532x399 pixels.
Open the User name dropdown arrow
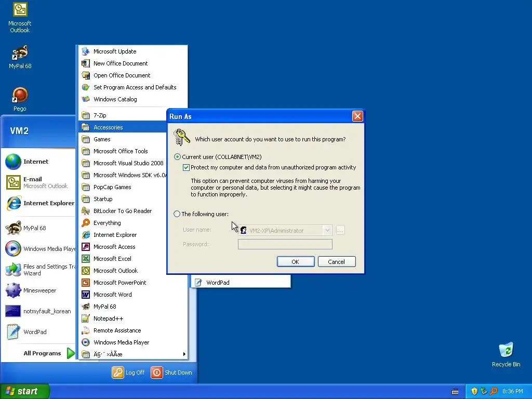pyautogui.click(x=327, y=230)
